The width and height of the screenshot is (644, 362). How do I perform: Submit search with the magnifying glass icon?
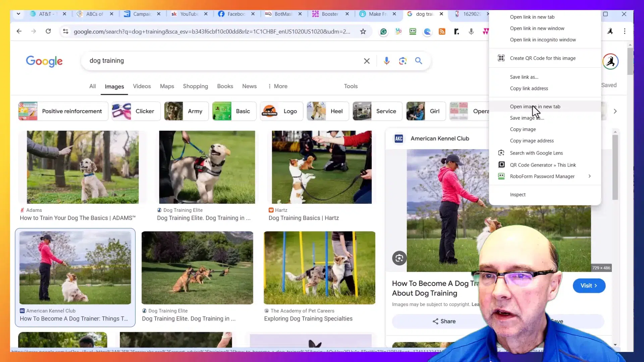[419, 61]
